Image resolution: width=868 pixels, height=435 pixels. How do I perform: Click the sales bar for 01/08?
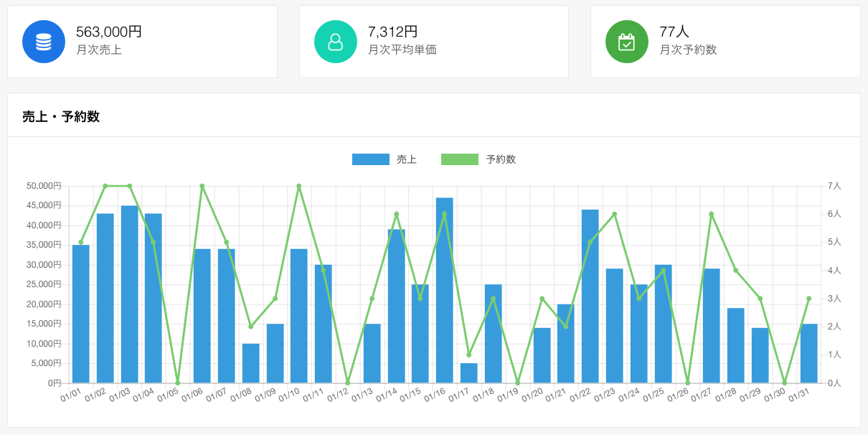[x=250, y=363]
